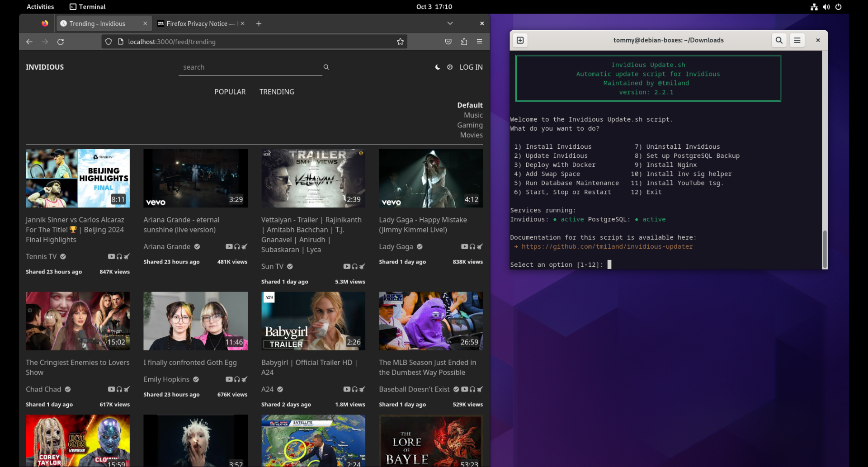Open search in the Terminal header bar

tap(779, 40)
